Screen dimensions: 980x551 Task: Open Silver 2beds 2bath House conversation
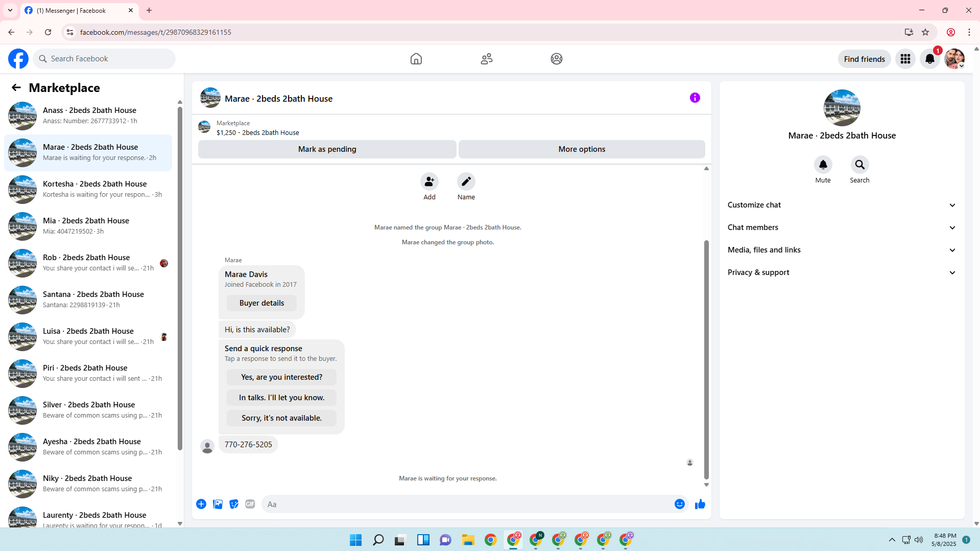click(88, 410)
